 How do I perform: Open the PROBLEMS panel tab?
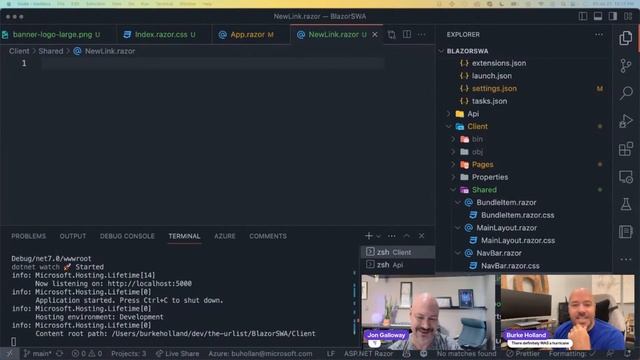[29, 236]
